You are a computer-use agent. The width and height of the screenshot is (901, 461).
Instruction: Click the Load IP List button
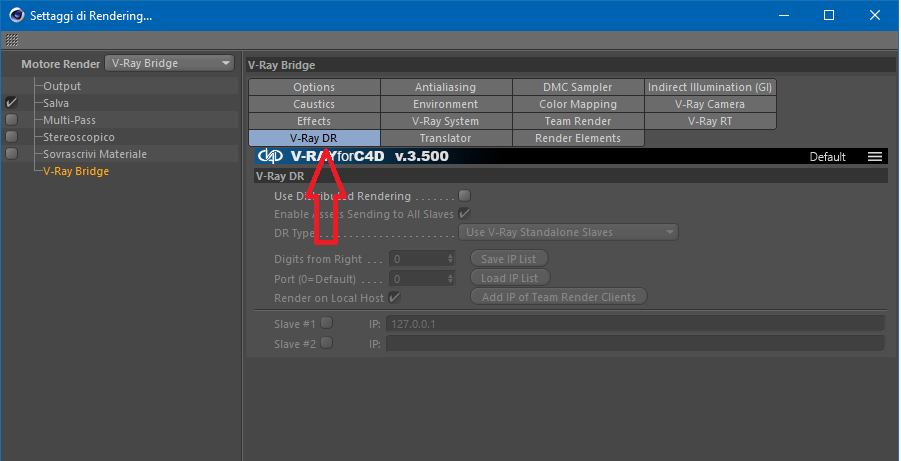510,278
